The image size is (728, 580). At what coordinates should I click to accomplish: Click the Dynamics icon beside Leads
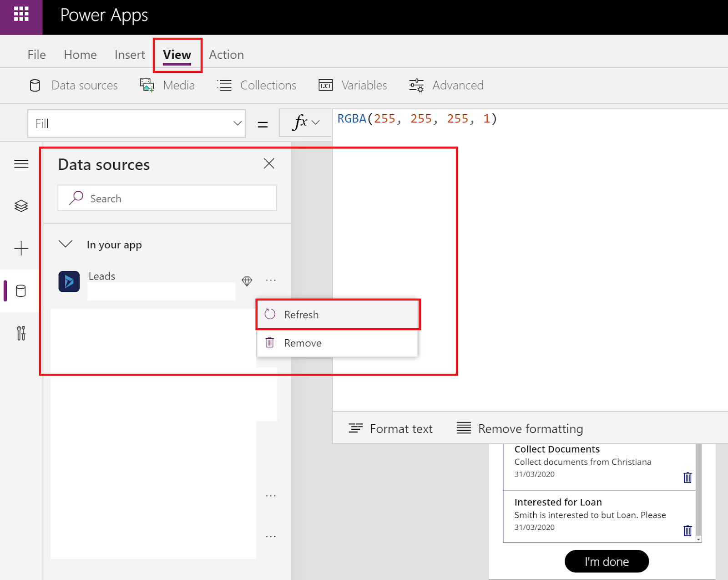[x=69, y=281]
